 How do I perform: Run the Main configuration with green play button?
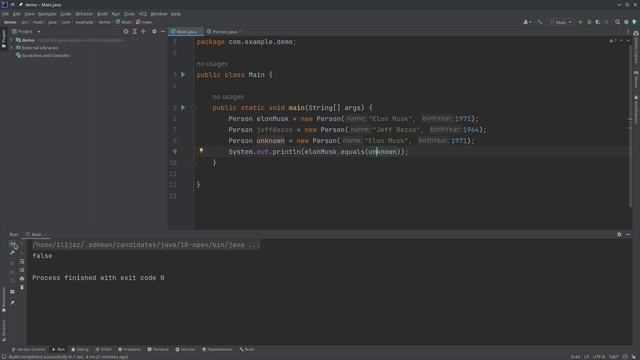[x=580, y=22]
